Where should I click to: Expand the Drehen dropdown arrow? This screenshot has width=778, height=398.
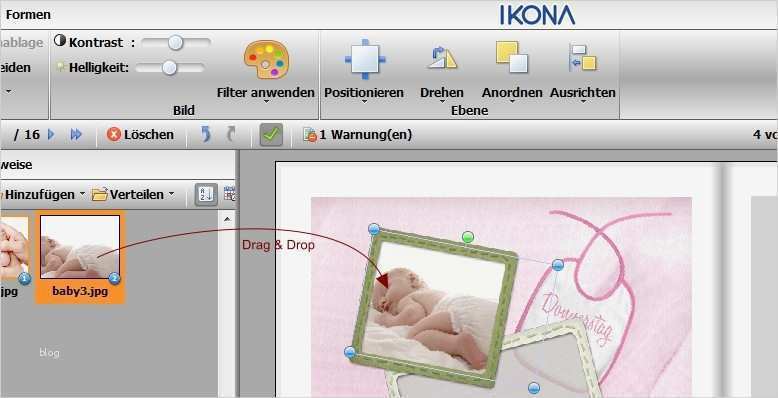click(442, 102)
